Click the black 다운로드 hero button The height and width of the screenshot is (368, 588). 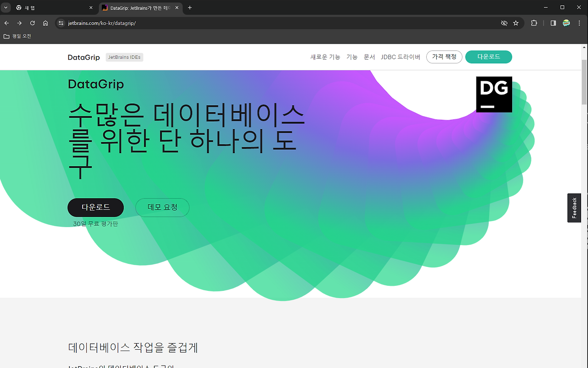(x=96, y=207)
